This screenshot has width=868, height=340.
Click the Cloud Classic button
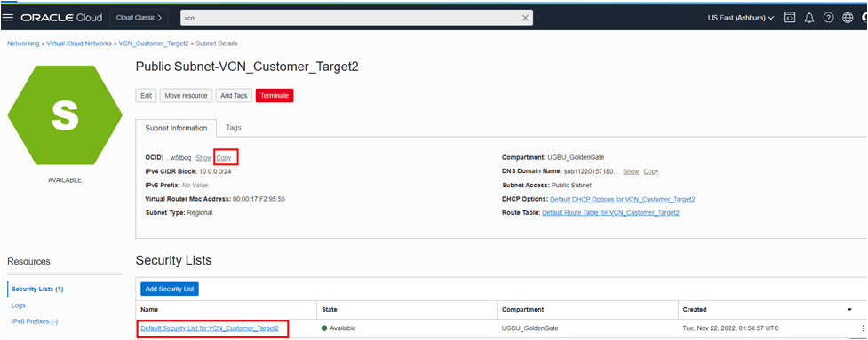[x=139, y=18]
